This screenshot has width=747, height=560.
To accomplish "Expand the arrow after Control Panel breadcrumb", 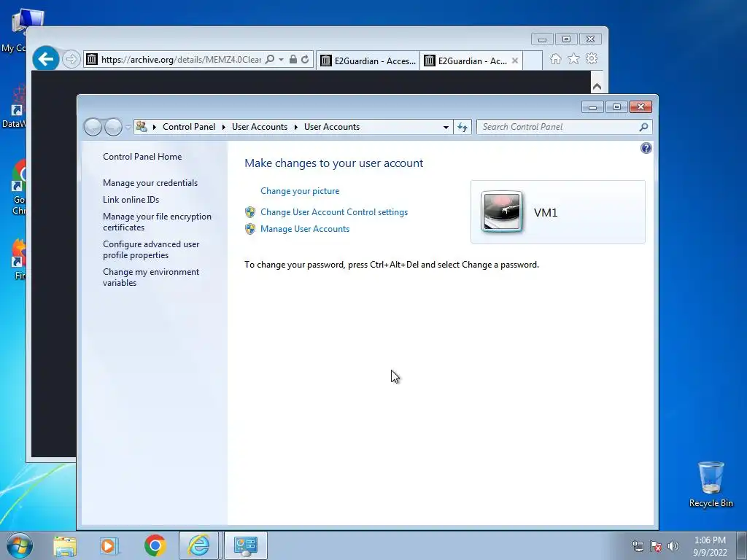I will pyautogui.click(x=223, y=127).
